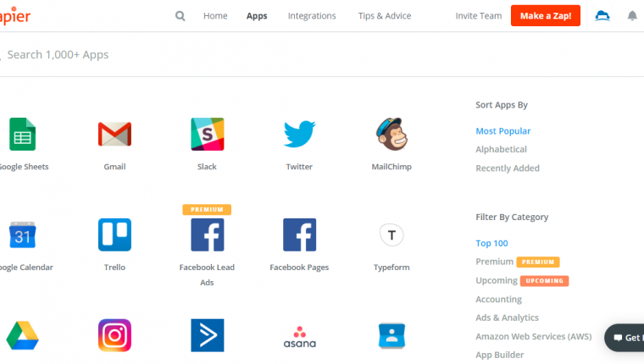Viewport: 644px width, 364px height.
Task: Sort apps by Recently Added
Action: pos(508,168)
